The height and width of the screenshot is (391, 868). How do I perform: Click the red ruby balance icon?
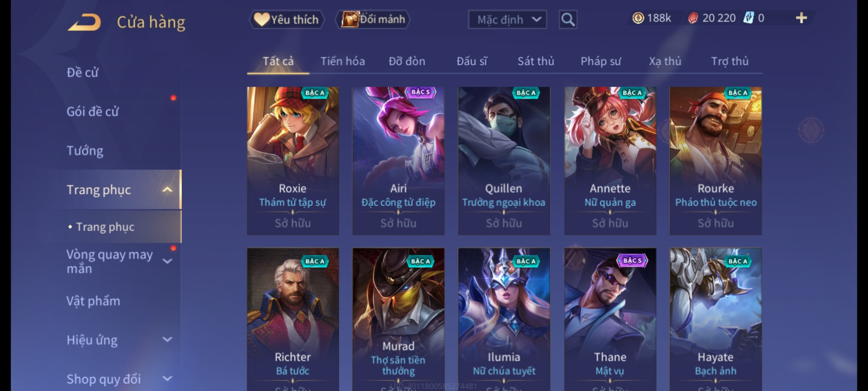click(x=693, y=18)
